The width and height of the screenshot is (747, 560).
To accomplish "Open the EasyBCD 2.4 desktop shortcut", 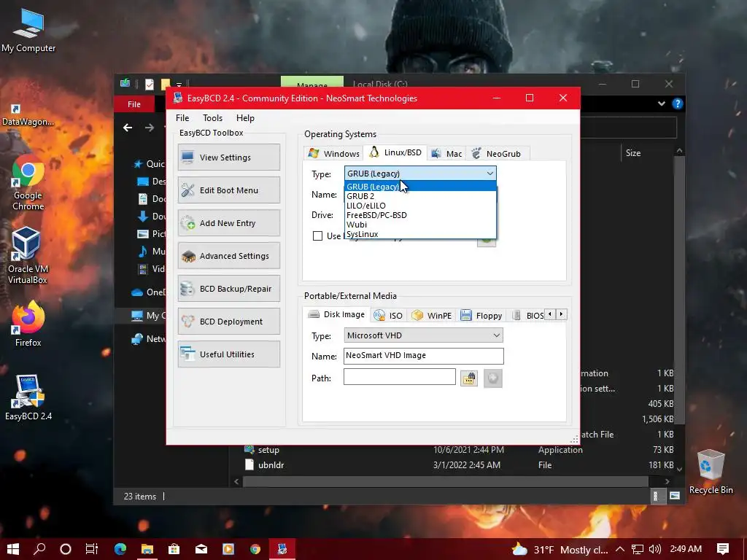I will [28, 397].
